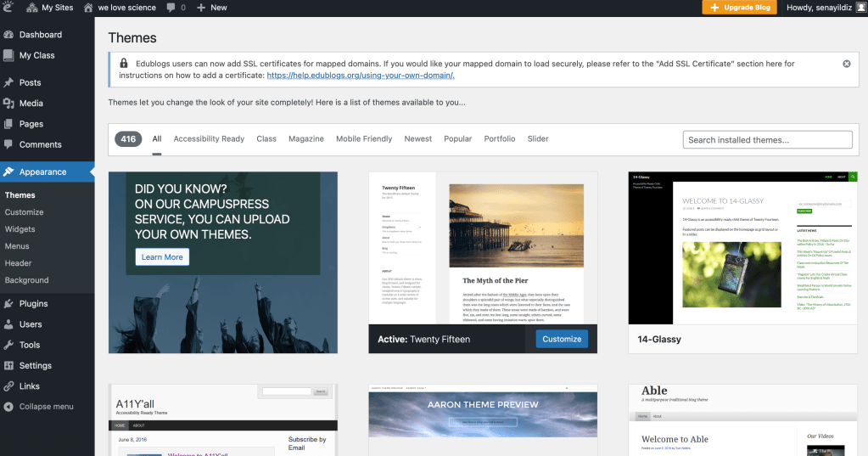Open Media library via its icon
Image resolution: width=868 pixels, height=456 pixels.
click(8, 104)
